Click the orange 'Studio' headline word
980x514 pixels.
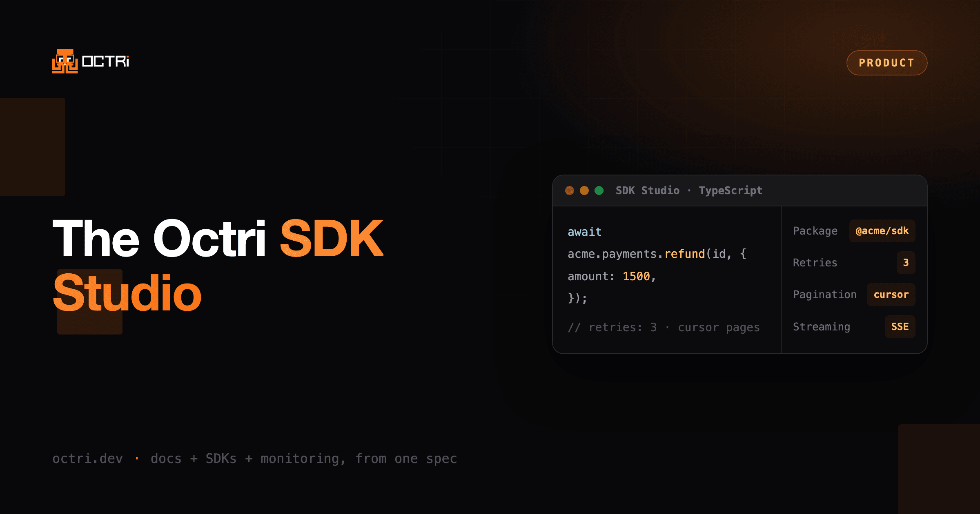[x=127, y=293]
